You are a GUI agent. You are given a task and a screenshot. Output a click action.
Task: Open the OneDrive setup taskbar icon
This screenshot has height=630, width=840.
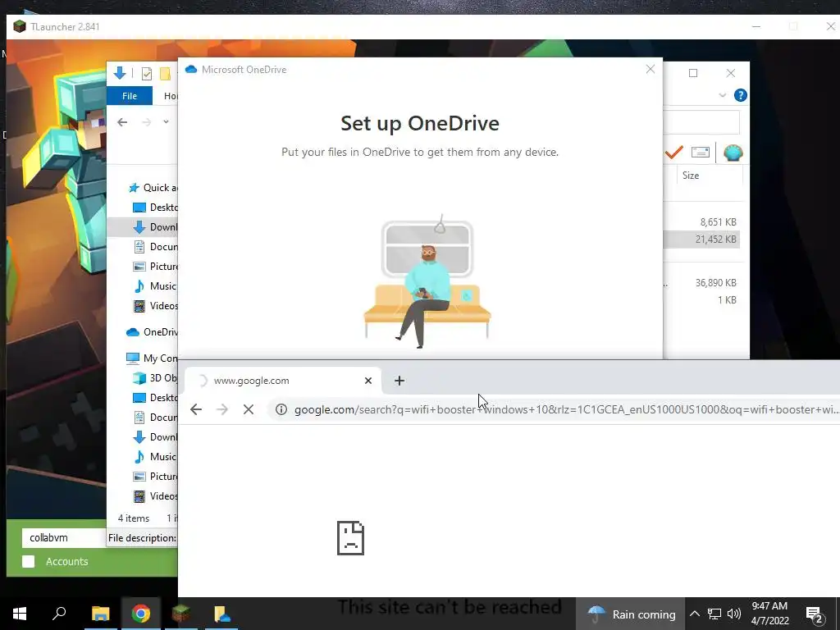tap(221, 614)
